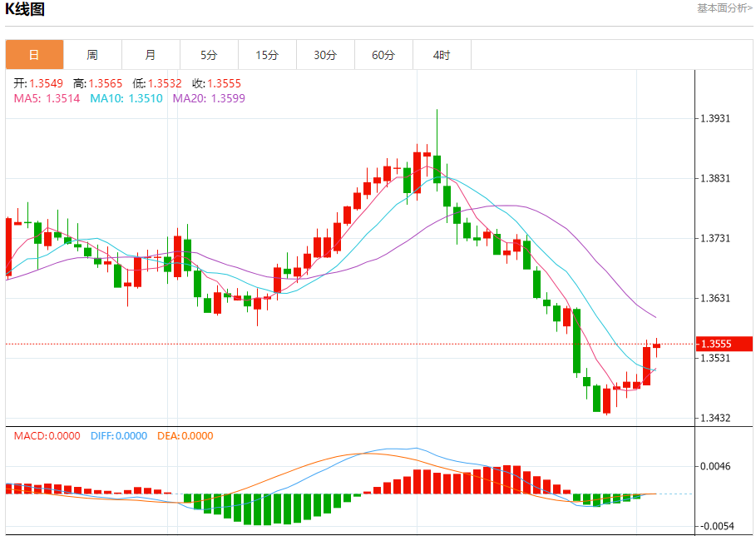756x536 pixels.
Task: Open the 5分 interval tab
Action: [209, 55]
